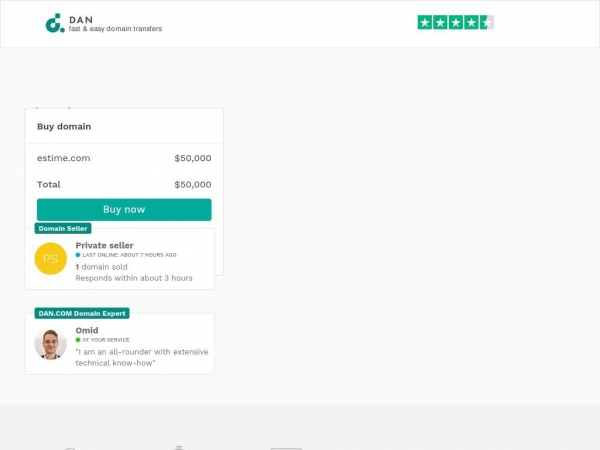Select the 'DAN.COM Domain Expert' badge
This screenshot has height=450, width=600.
pos(82,313)
